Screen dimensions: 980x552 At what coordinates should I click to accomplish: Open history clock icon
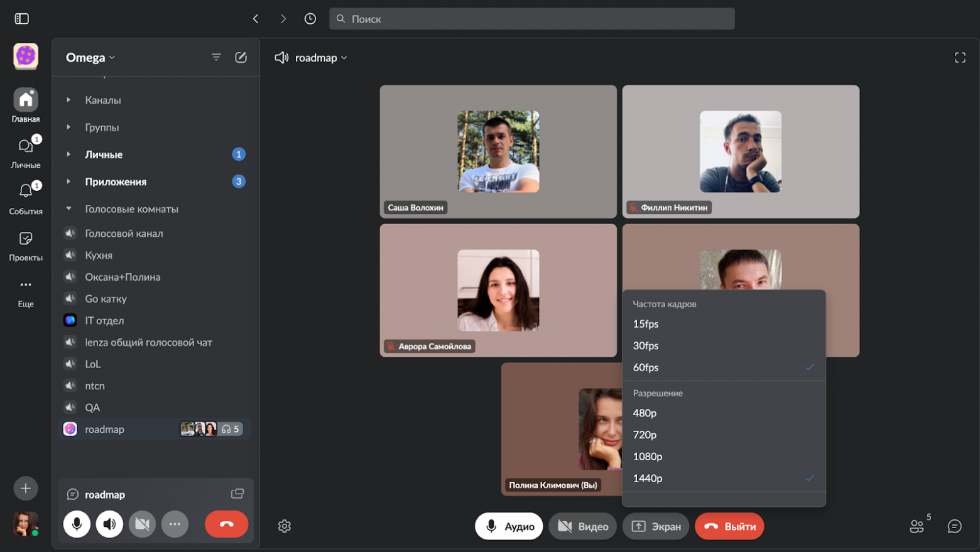(310, 19)
